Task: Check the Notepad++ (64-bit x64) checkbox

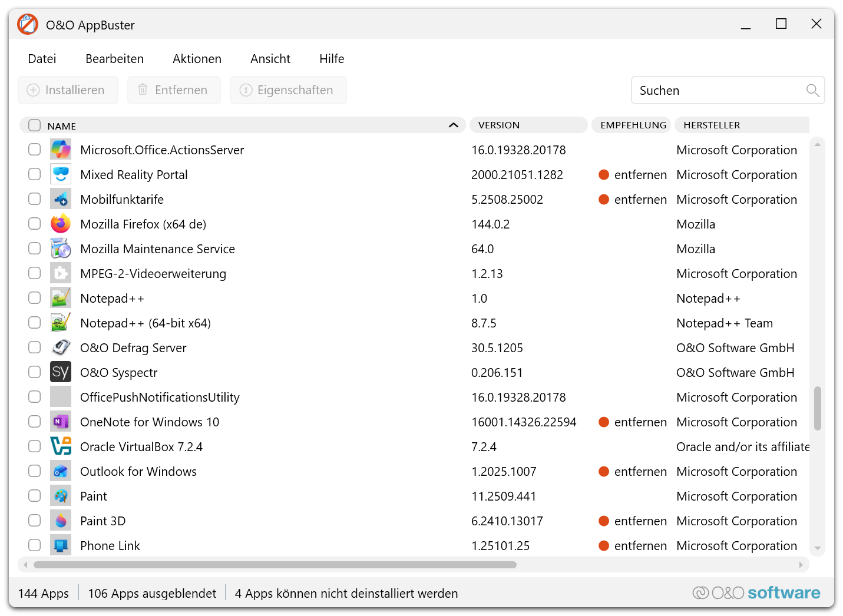Action: tap(35, 323)
